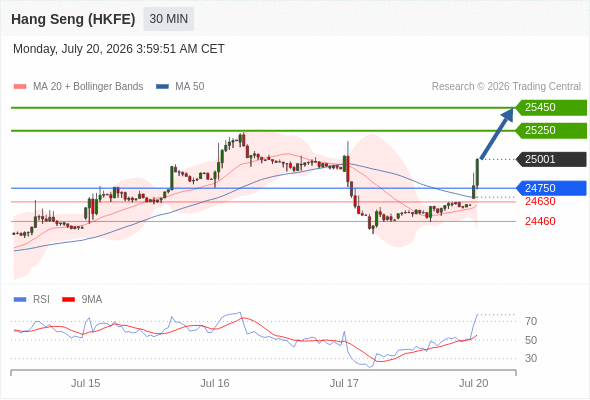Screen dimensions: 590x400
Task: Click the Jul 20 date axis label
Action: (473, 383)
